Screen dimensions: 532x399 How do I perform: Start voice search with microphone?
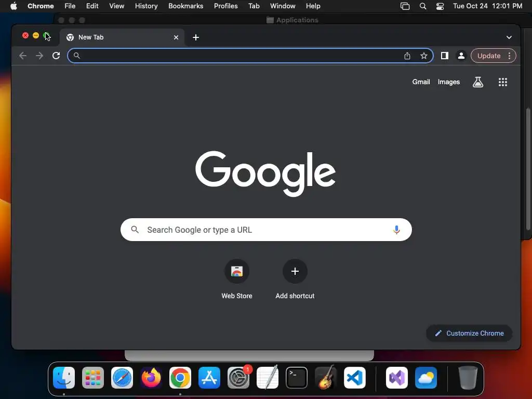coord(396,230)
